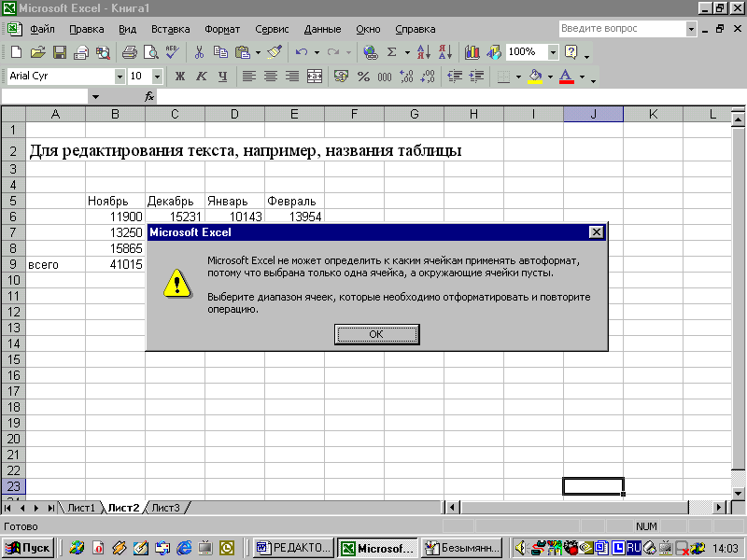Open a file with the Open folder icon
Image resolution: width=747 pixels, height=560 pixels.
click(37, 51)
